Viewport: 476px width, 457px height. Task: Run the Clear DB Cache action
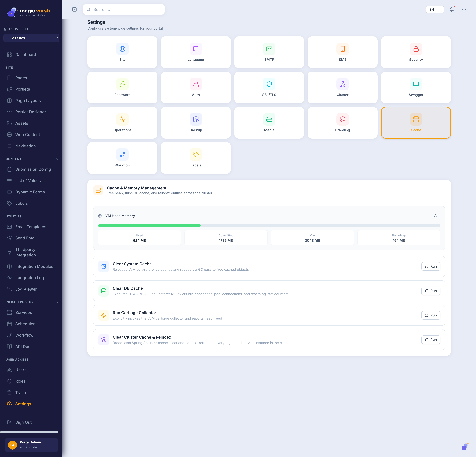coord(431,291)
